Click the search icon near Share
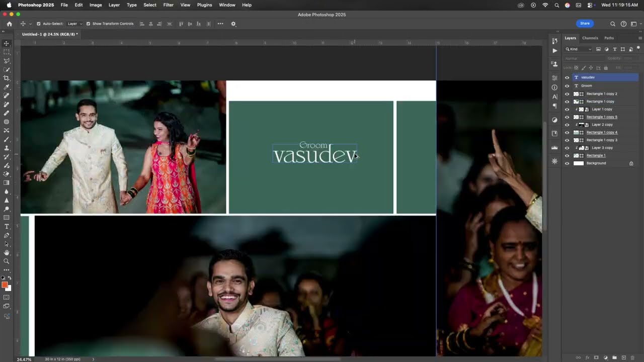The width and height of the screenshot is (644, 362). pos(612,24)
